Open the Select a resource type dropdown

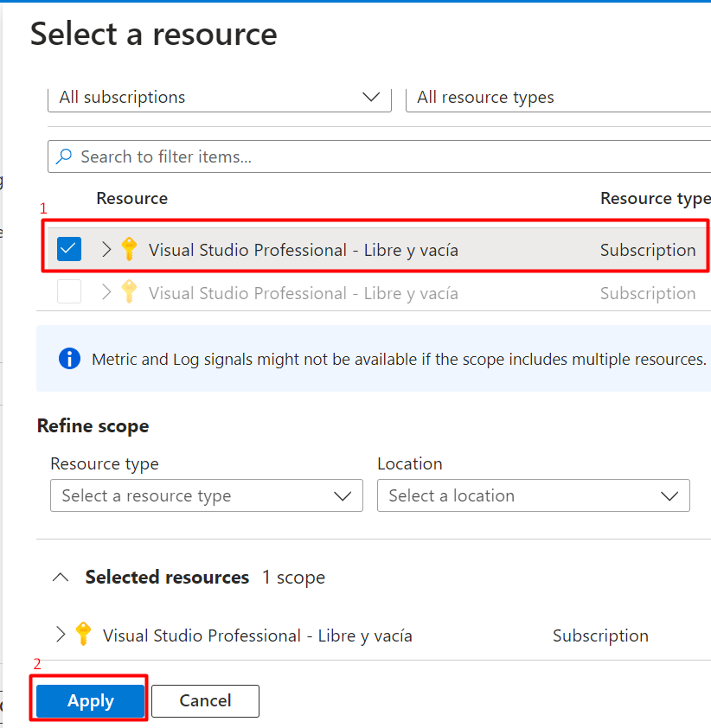tap(207, 495)
